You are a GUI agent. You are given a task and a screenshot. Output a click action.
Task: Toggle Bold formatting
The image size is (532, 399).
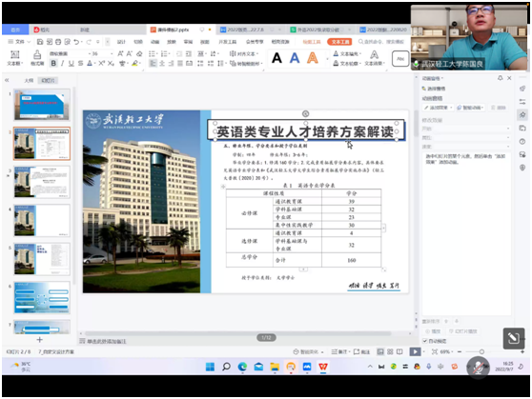(x=53, y=63)
